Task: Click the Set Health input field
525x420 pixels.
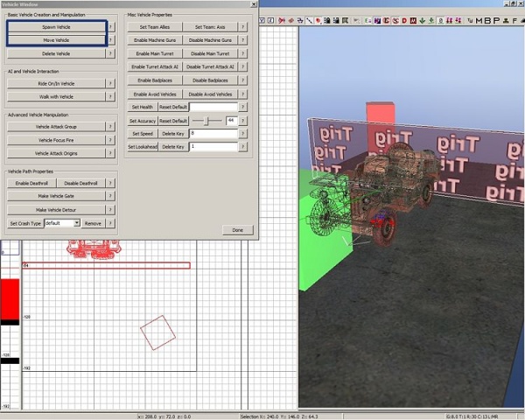Action: click(213, 107)
